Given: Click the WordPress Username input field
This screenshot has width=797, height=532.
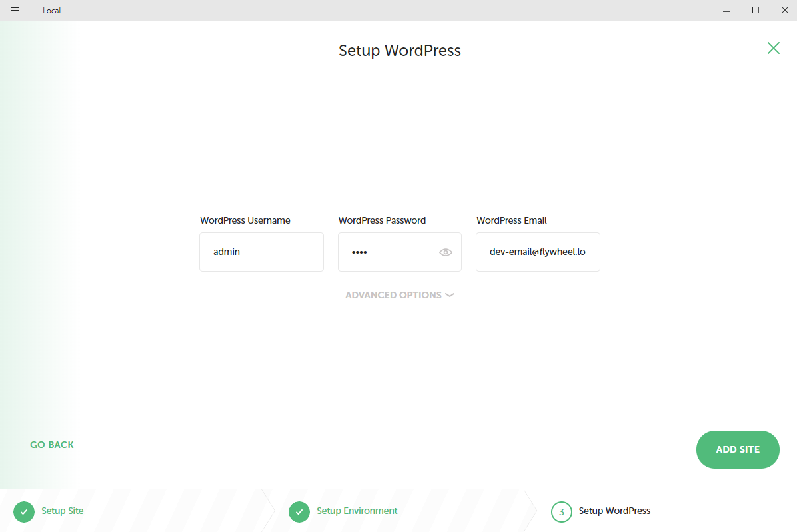Looking at the screenshot, I should (x=261, y=252).
